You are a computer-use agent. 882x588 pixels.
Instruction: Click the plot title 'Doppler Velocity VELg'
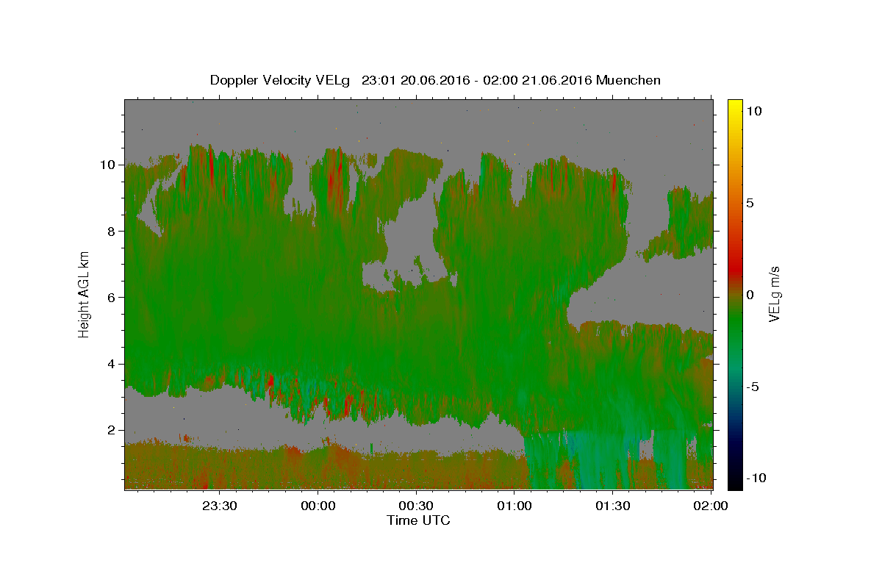point(281,80)
